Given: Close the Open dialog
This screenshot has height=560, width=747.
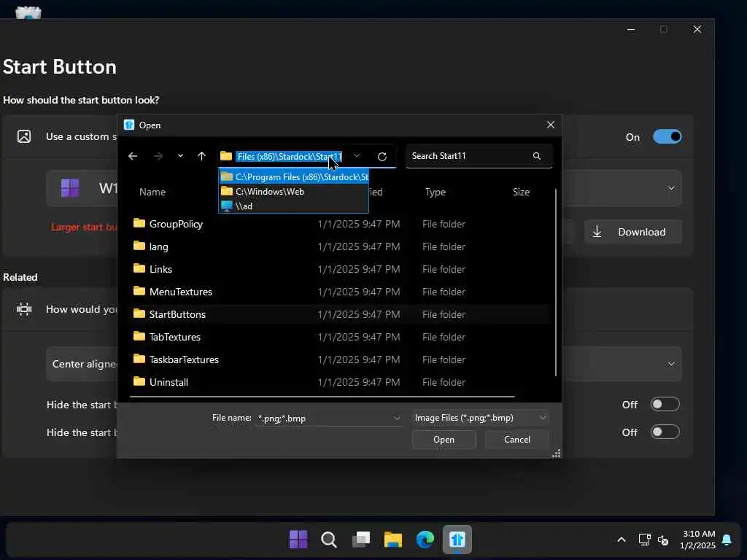Looking at the screenshot, I should click(x=551, y=125).
